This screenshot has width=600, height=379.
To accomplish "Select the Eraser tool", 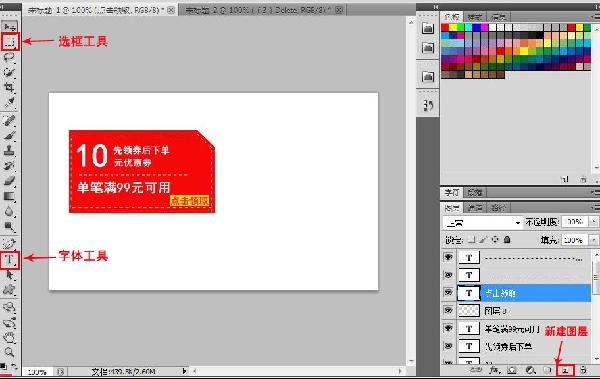I will (9, 181).
